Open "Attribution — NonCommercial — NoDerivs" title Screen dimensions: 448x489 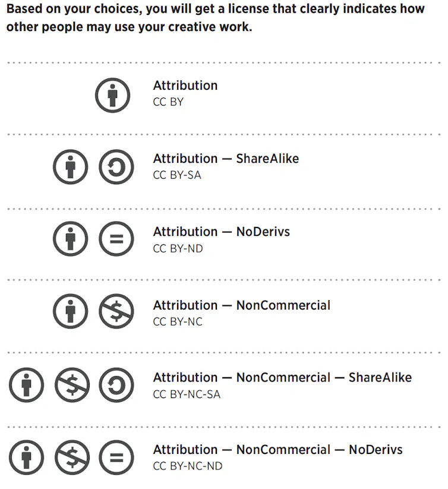point(278,450)
